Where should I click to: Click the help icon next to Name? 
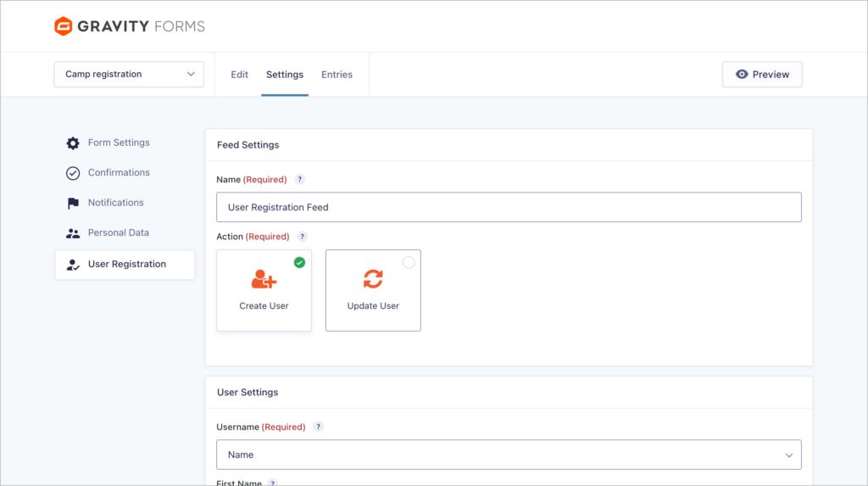pyautogui.click(x=299, y=180)
